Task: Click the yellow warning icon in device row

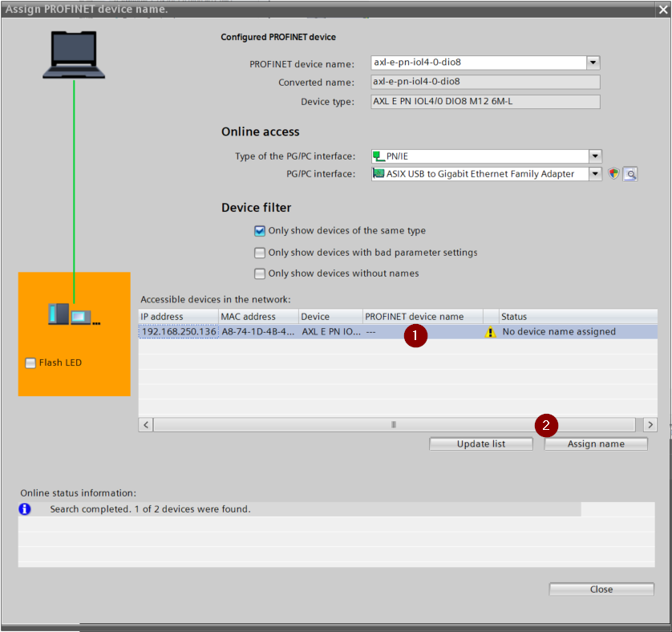Action: pos(490,332)
